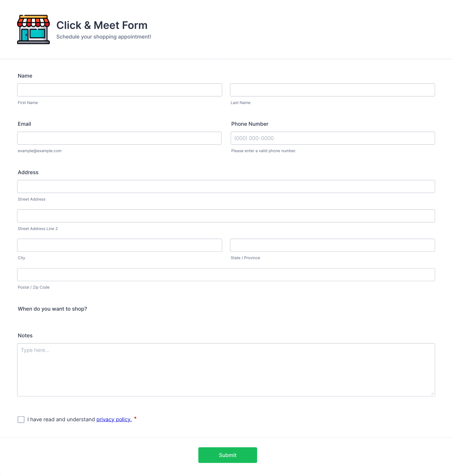Select the Phone Number input box
The image size is (452, 476).
pyautogui.click(x=333, y=138)
